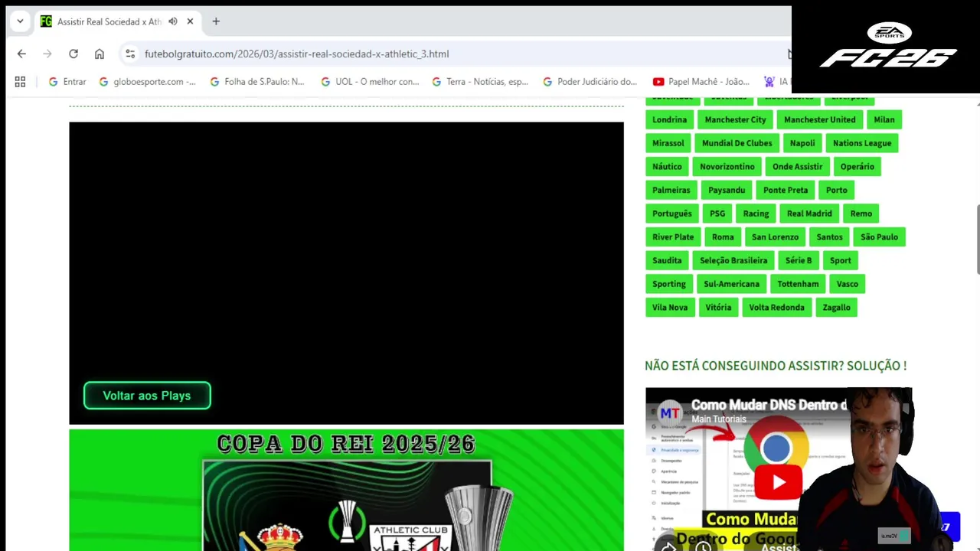Click the black video player area
The height and width of the screenshot is (551, 980).
click(346, 273)
